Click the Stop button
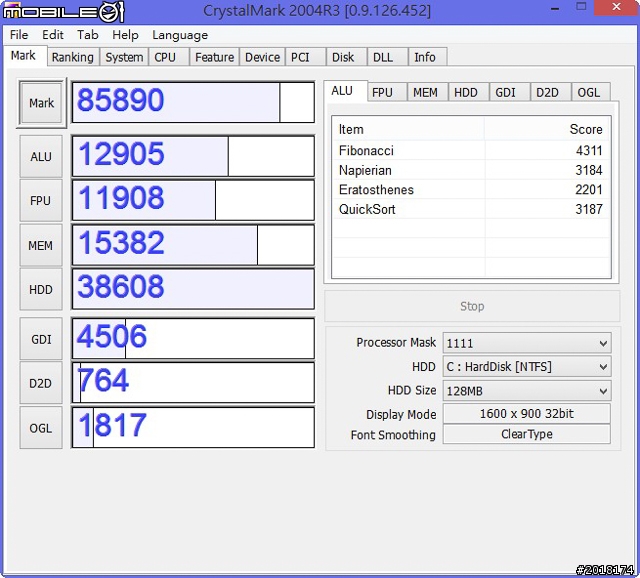Viewport: 640px width, 578px height. (472, 306)
